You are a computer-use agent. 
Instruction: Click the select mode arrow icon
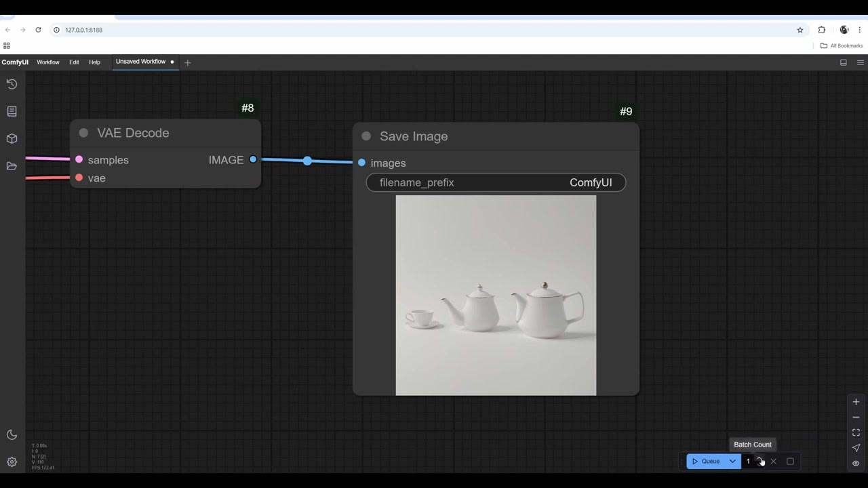pyautogui.click(x=856, y=448)
